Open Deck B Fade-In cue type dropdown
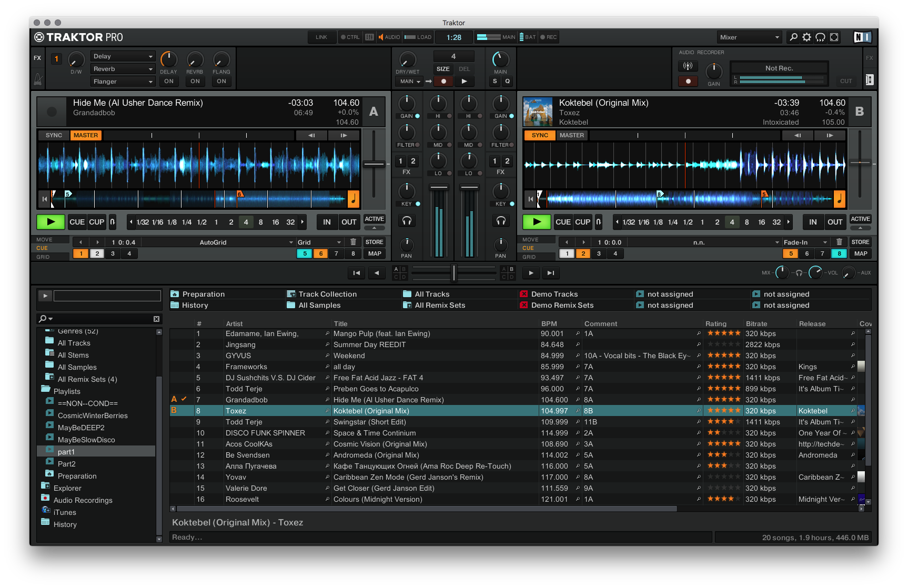Image resolution: width=908 pixels, height=588 pixels. click(805, 242)
